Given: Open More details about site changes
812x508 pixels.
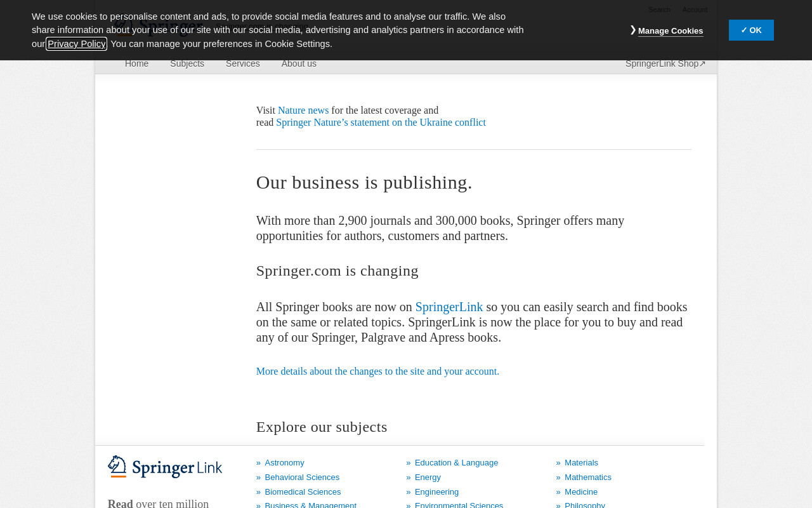Looking at the screenshot, I should (x=377, y=371).
